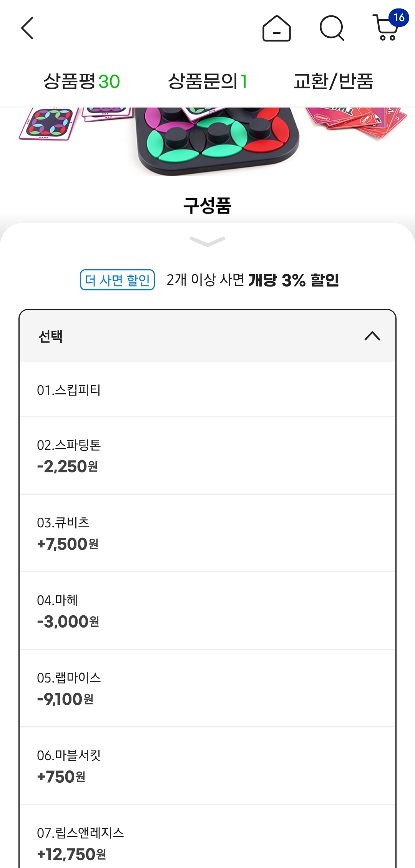
Task: Pick option 03.큐비츠 for +7,500원
Action: [x=207, y=533]
